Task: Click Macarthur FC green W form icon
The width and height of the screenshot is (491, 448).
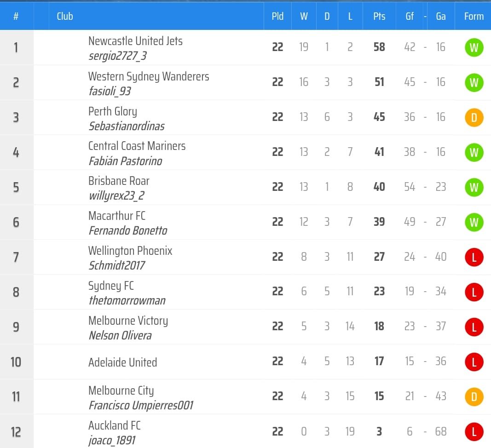Action: tap(474, 222)
